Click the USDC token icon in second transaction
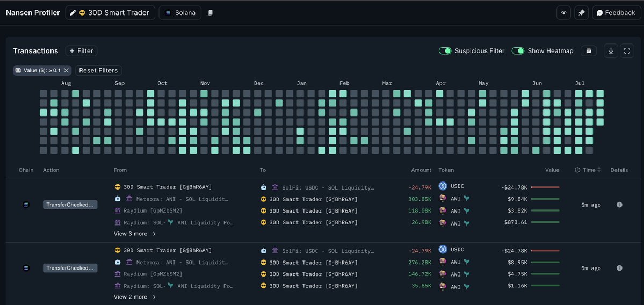Image resolution: width=644 pixels, height=305 pixels. 443,249
